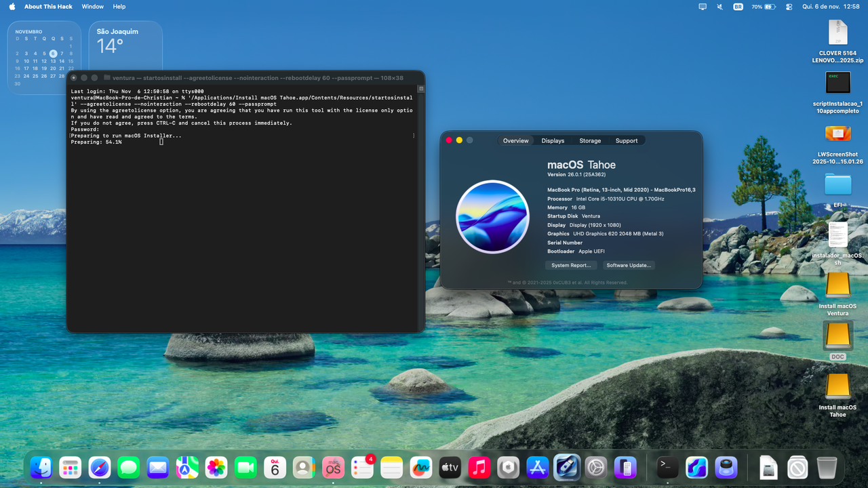868x488 pixels.
Task: Click Graphics UHD Graphics 620 line
Action: 606,234
